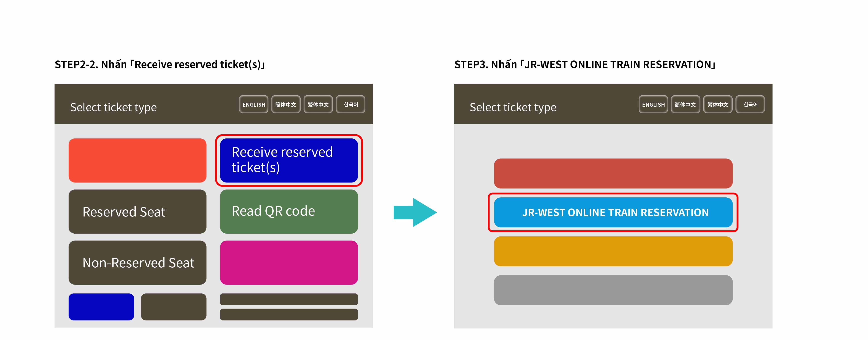Tap the blank red bar on right screen
Screen dimensions: 868x340
click(x=613, y=173)
